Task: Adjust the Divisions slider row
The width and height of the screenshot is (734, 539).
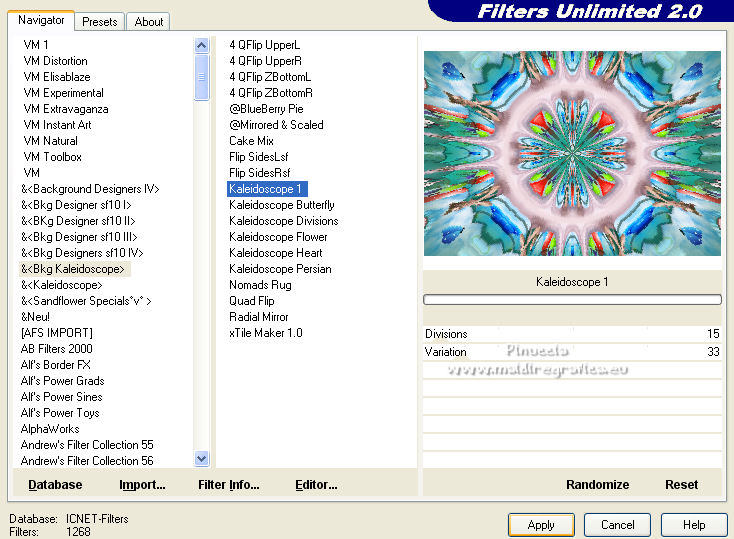Action: (x=572, y=334)
